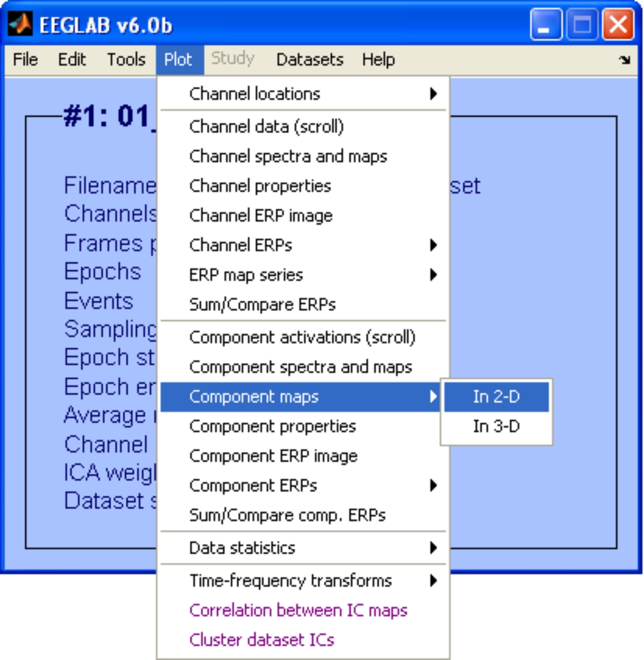Choose Channel ERP image
644x660 pixels.
302,215
